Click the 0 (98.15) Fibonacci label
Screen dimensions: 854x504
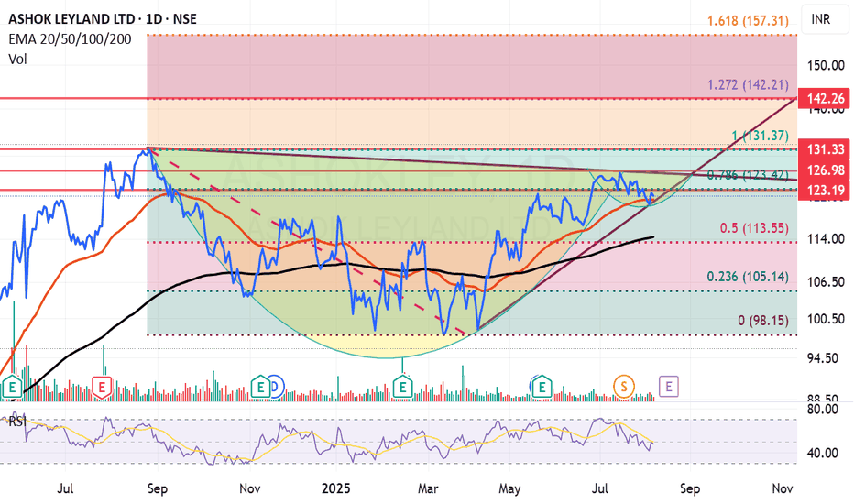[763, 321]
